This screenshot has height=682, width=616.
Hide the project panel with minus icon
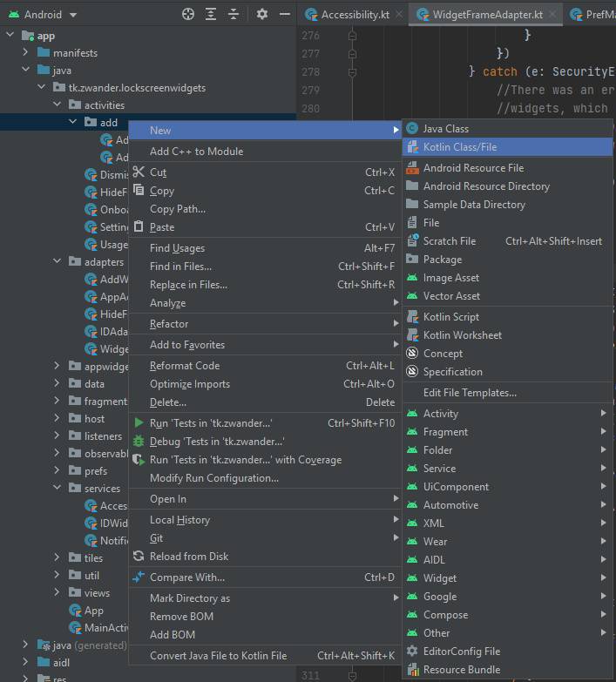(285, 14)
